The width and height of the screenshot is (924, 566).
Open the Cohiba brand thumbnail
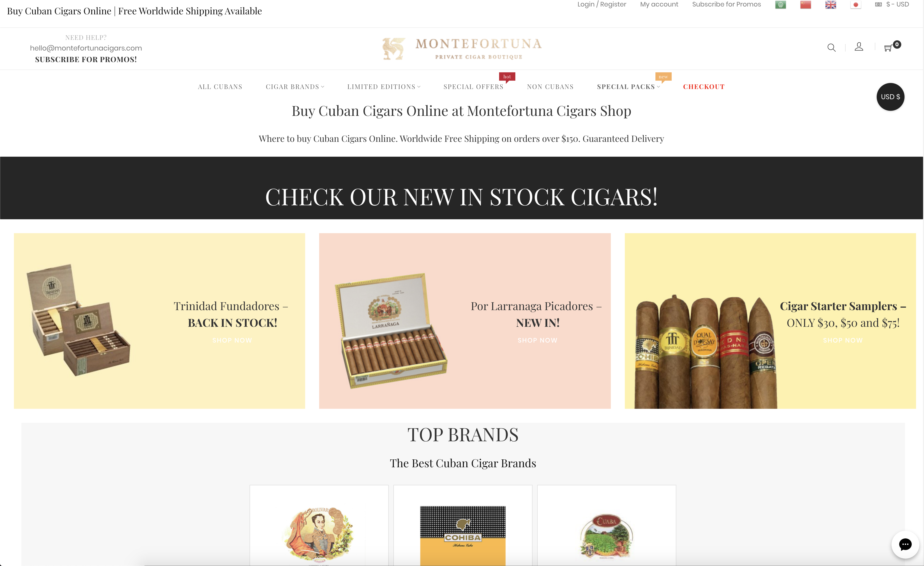coord(463,525)
